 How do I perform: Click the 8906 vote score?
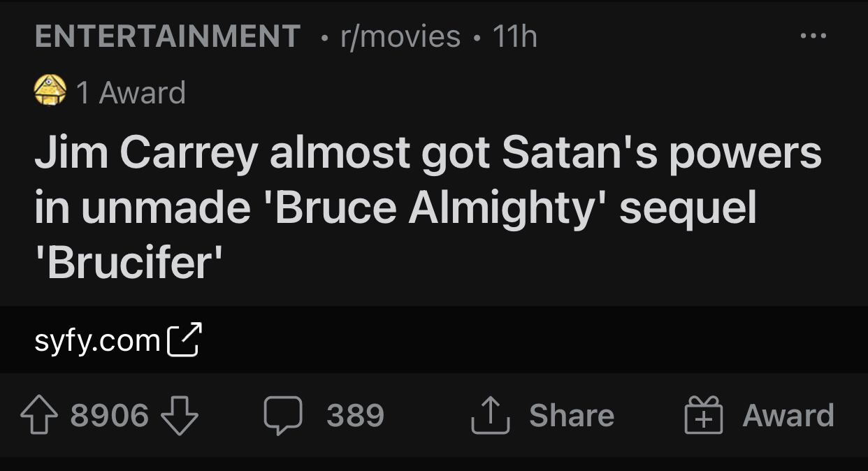point(110,416)
